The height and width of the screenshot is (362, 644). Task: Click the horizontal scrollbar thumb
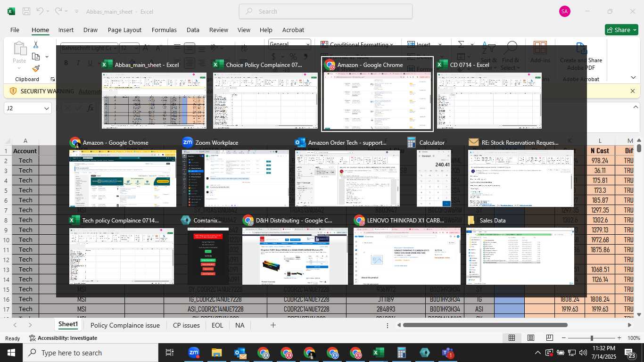pos(485,325)
